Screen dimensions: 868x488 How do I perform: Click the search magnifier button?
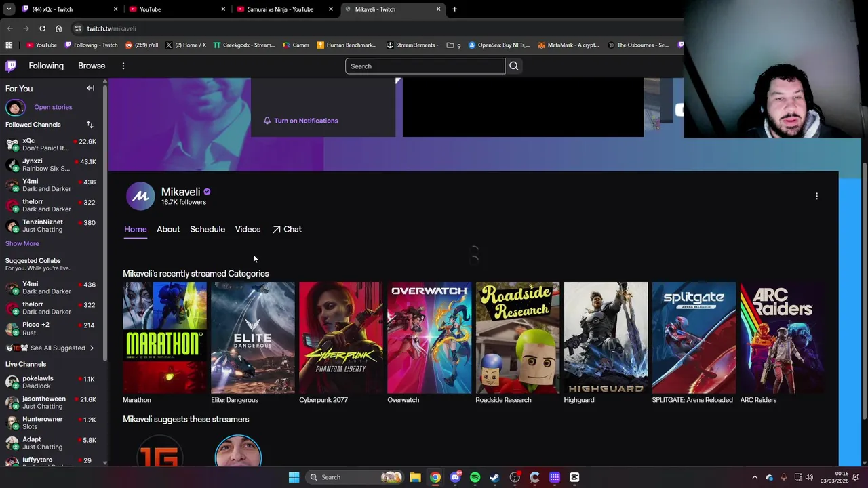pyautogui.click(x=514, y=66)
